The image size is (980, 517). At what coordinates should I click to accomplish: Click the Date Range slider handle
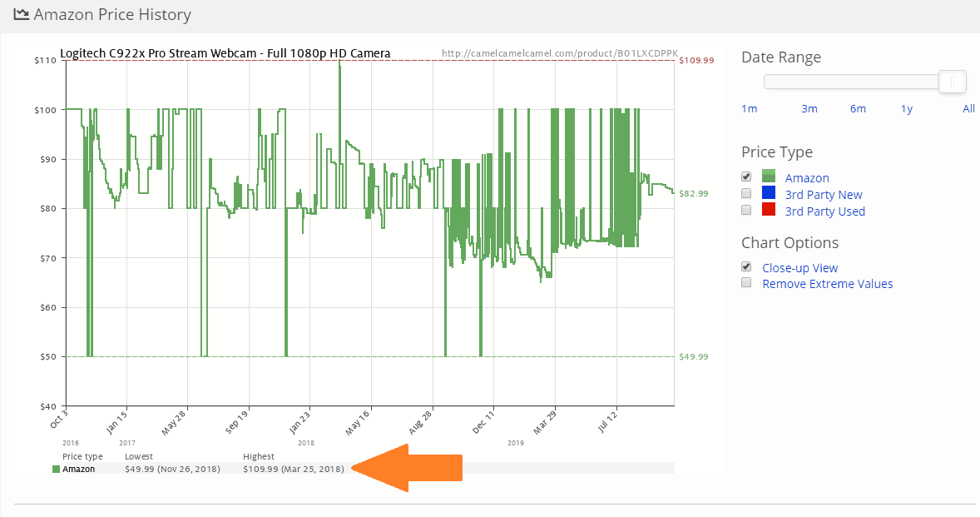(953, 82)
